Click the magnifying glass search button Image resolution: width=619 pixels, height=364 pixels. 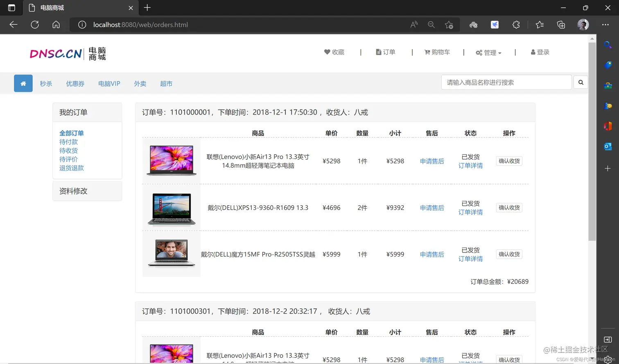581,82
